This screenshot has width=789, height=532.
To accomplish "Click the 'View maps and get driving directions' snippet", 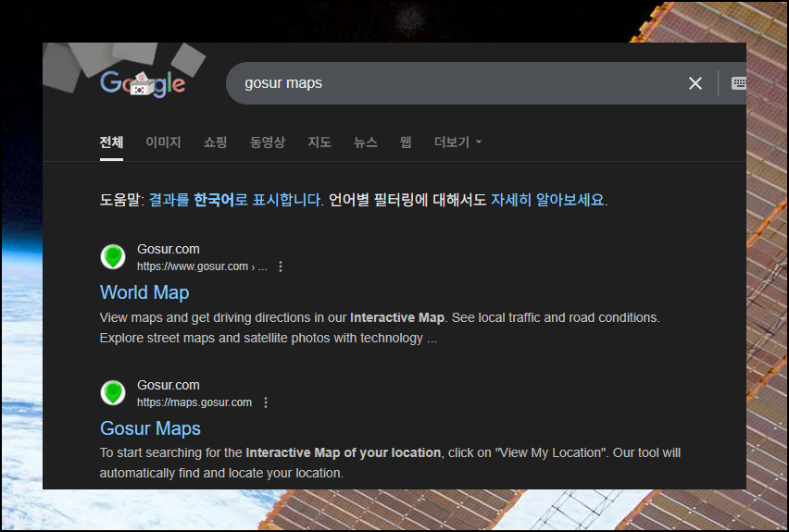I will (x=380, y=328).
